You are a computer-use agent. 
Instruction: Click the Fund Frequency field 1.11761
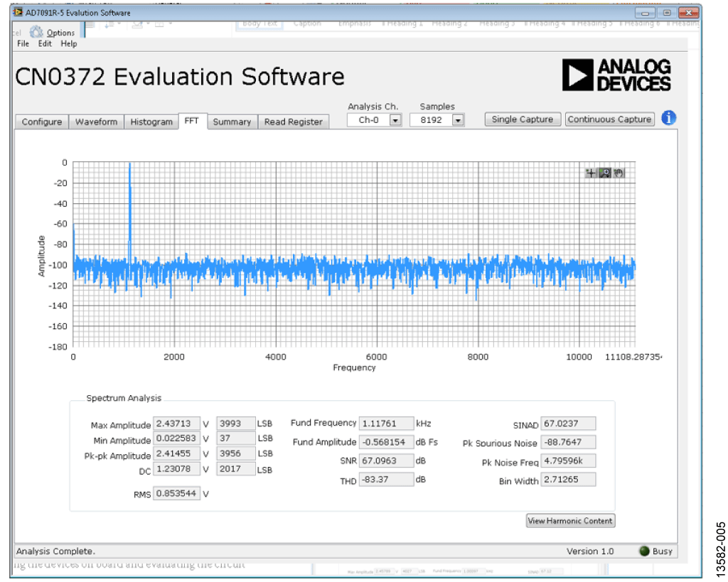point(386,424)
